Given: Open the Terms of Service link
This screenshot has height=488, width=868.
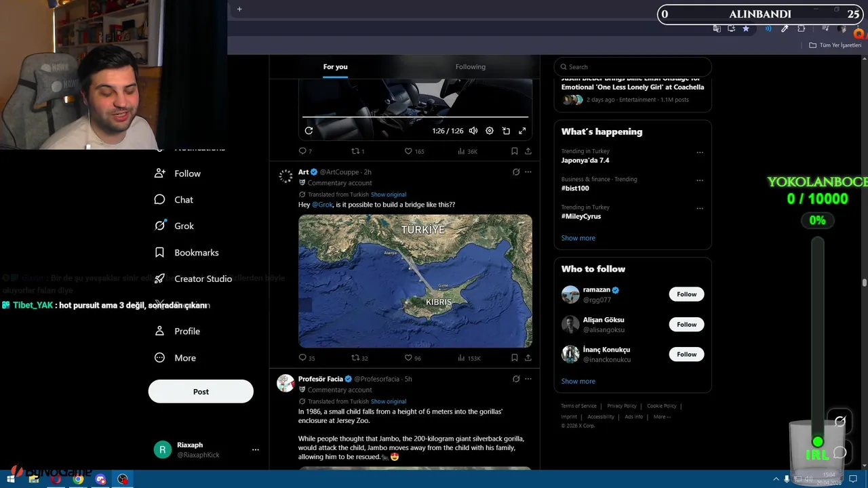Looking at the screenshot, I should 578,406.
